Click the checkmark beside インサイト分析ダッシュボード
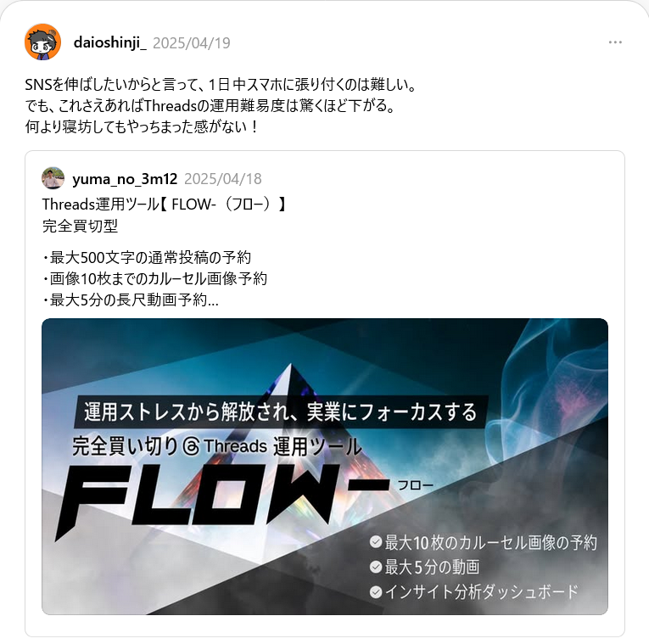The height and width of the screenshot is (644, 649). [376, 592]
